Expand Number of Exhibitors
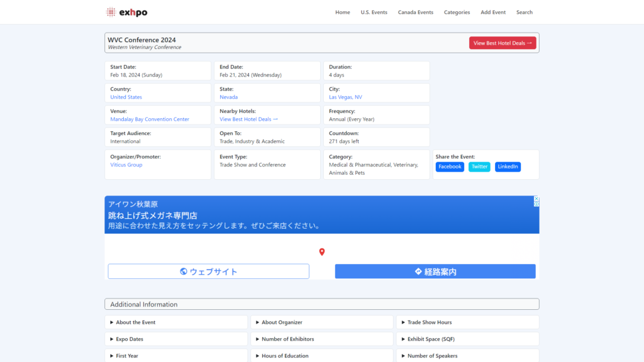This screenshot has width=644, height=362. (322, 339)
